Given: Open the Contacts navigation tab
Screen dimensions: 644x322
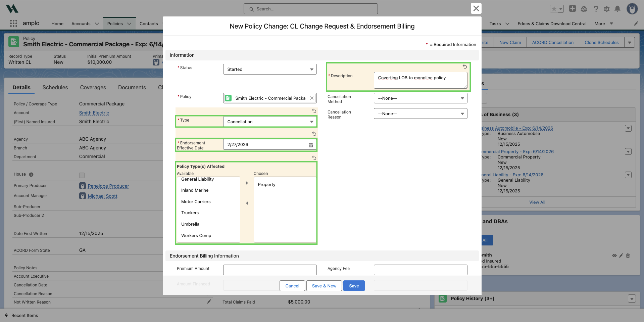Looking at the screenshot, I should point(149,24).
